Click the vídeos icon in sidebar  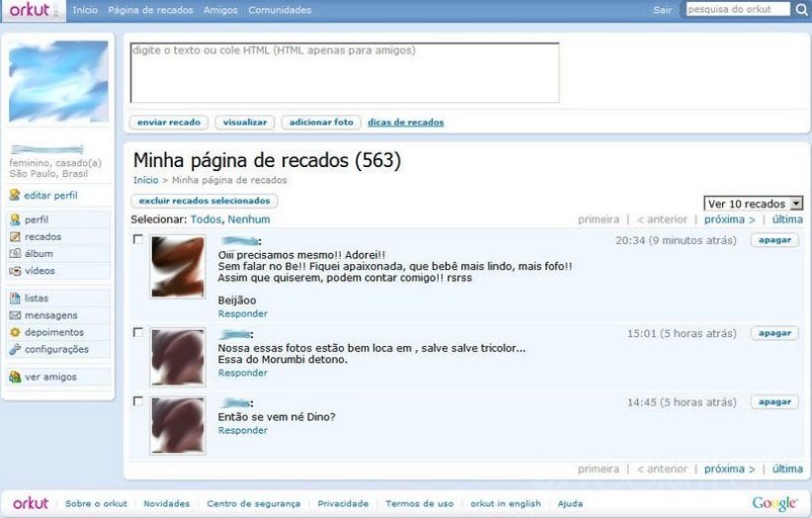click(x=15, y=271)
